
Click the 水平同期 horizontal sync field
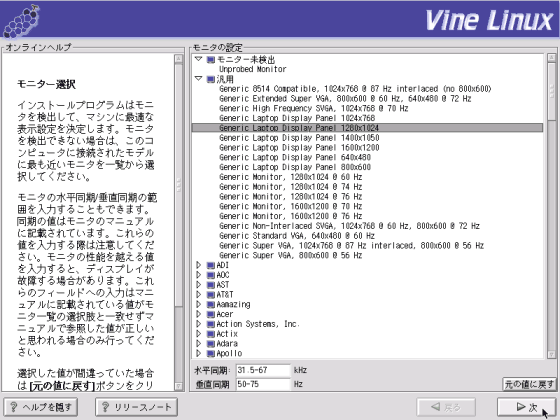tap(263, 370)
